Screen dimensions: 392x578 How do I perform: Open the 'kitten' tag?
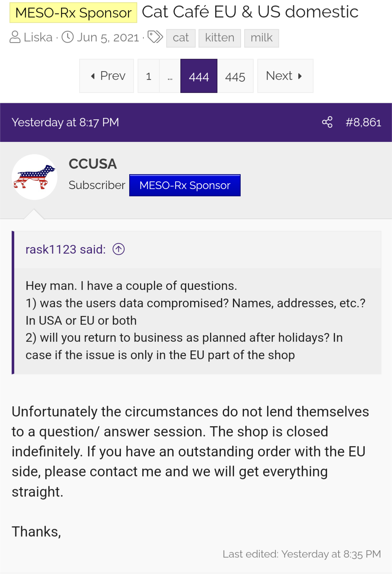[x=220, y=37]
